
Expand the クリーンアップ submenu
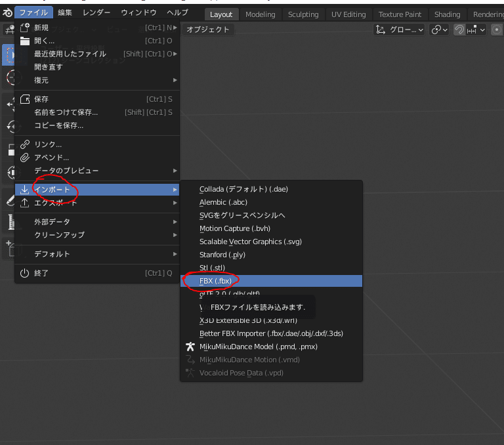[97, 235]
